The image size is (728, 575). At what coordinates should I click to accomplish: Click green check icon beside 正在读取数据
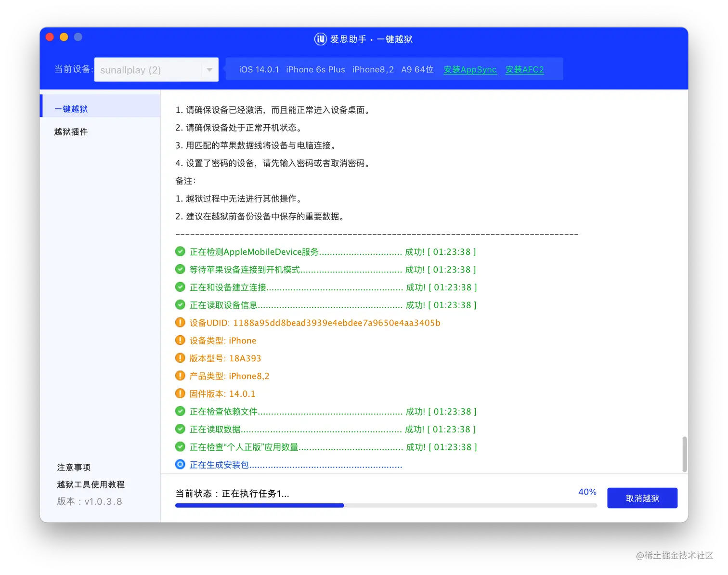coord(180,429)
